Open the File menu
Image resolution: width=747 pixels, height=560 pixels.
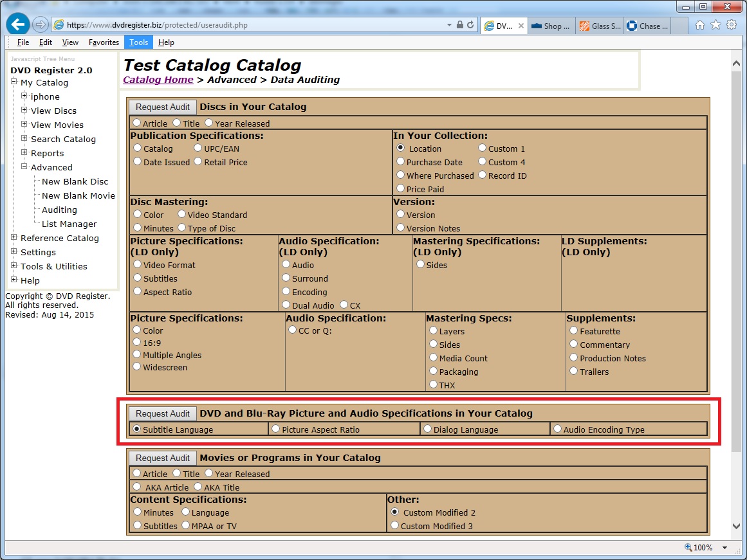pos(23,42)
